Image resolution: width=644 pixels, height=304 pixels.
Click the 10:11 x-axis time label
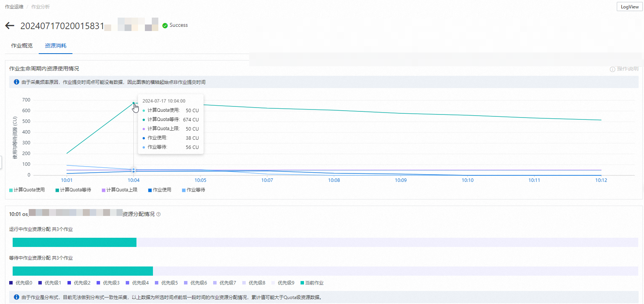(x=534, y=180)
